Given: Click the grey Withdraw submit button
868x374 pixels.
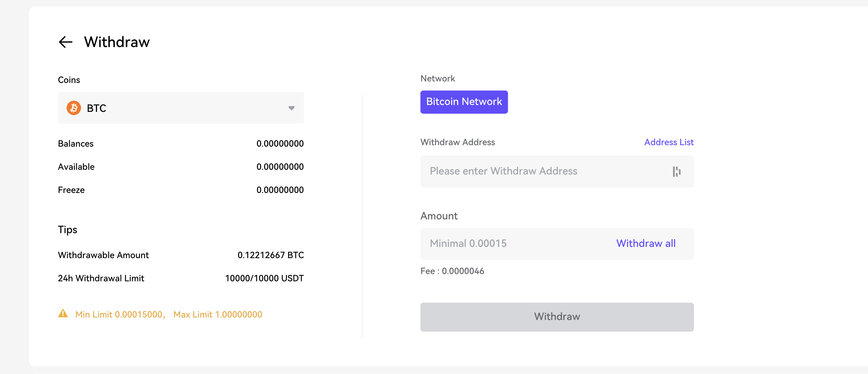Looking at the screenshot, I should (557, 317).
